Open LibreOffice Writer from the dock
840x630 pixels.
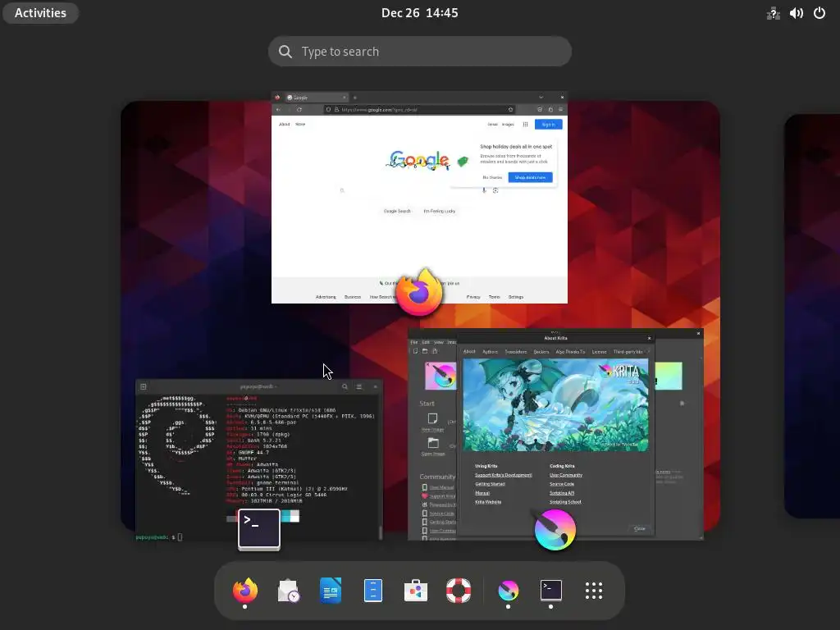tap(331, 591)
